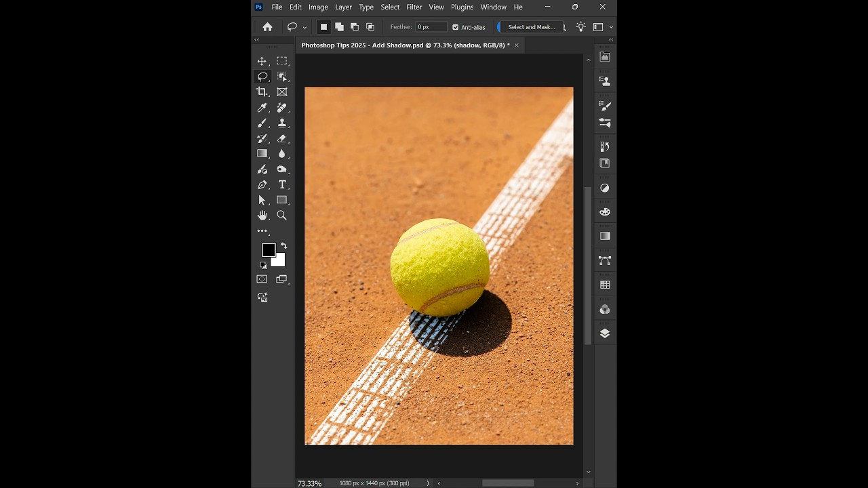Select the Horizontal Type tool

coord(282,184)
